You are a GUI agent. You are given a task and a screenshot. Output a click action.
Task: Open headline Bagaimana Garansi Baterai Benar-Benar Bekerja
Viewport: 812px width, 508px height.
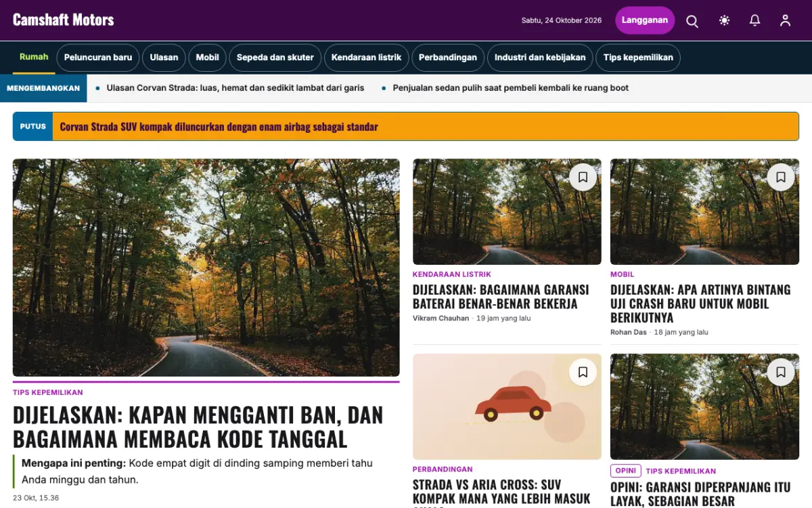pos(501,297)
